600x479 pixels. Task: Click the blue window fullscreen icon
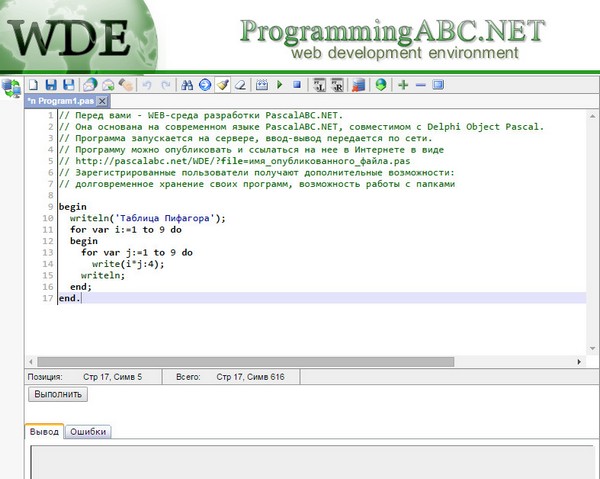pyautogui.click(x=438, y=85)
